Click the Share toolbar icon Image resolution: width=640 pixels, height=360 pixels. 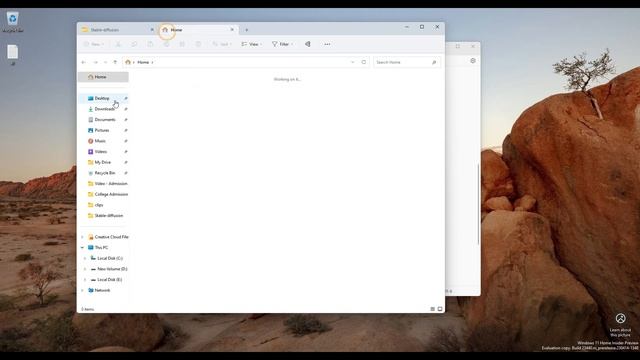click(182, 44)
